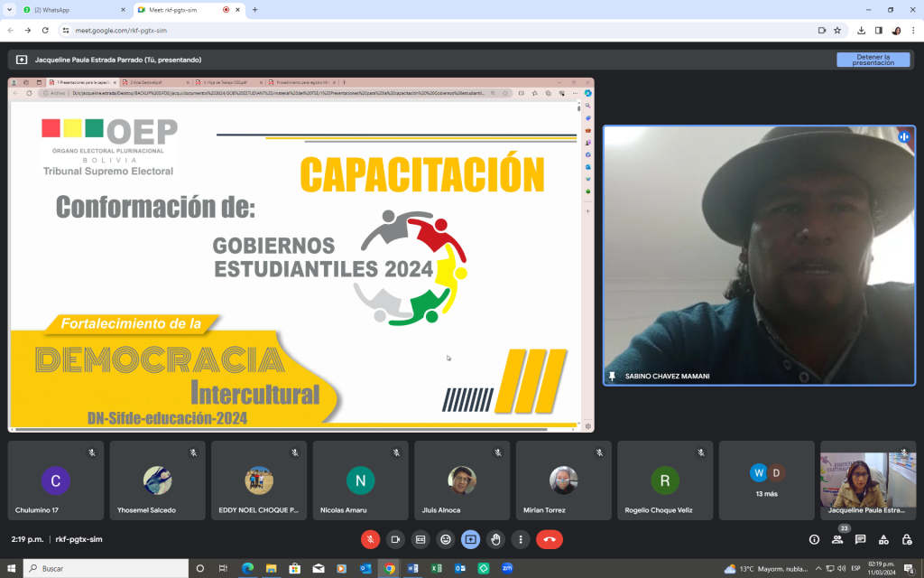924x578 pixels.
Task: View site information icon in address bar
Action: tap(66, 30)
